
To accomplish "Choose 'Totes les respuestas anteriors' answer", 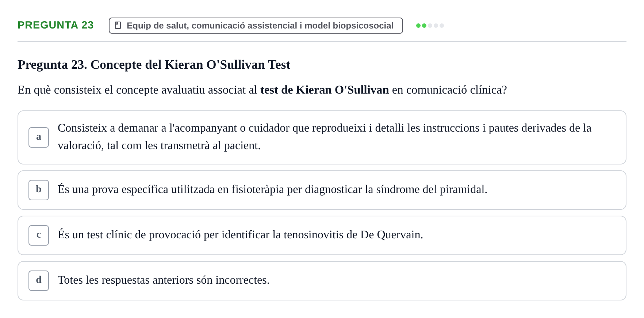I will pyautogui.click(x=322, y=281).
